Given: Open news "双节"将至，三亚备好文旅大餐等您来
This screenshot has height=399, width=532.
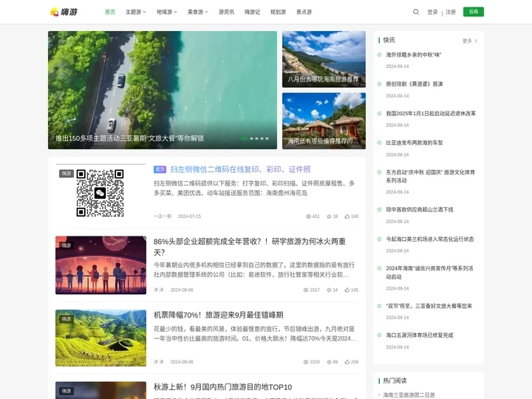Looking at the screenshot, I should pyautogui.click(x=429, y=306).
